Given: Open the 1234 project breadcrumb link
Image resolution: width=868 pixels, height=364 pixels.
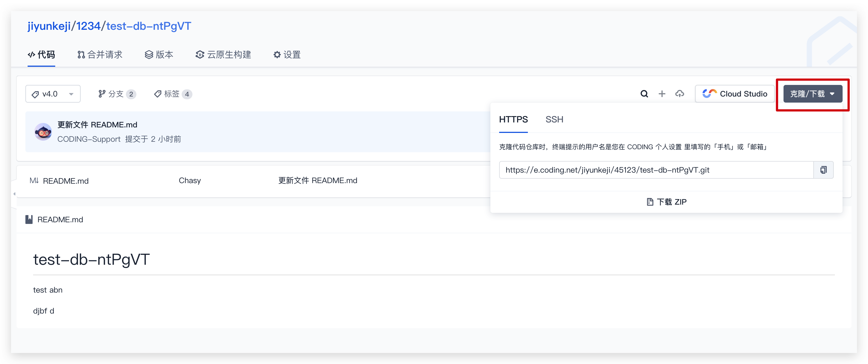Looking at the screenshot, I should pyautogui.click(x=88, y=26).
